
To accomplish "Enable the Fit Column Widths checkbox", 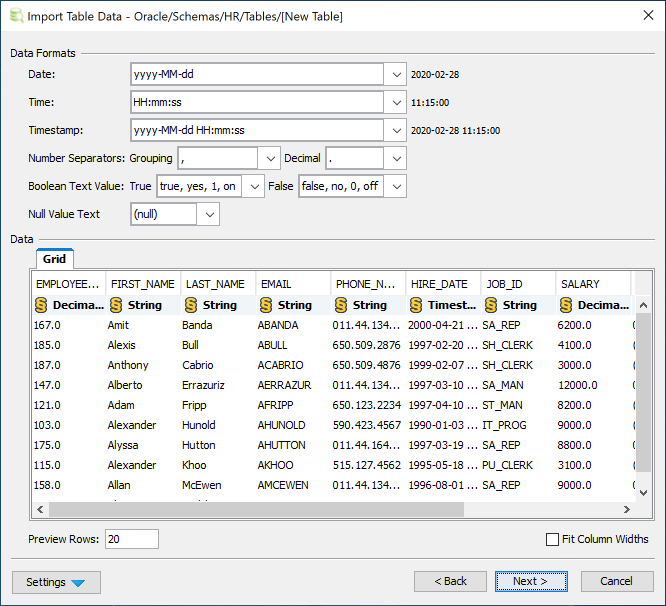I will point(553,539).
